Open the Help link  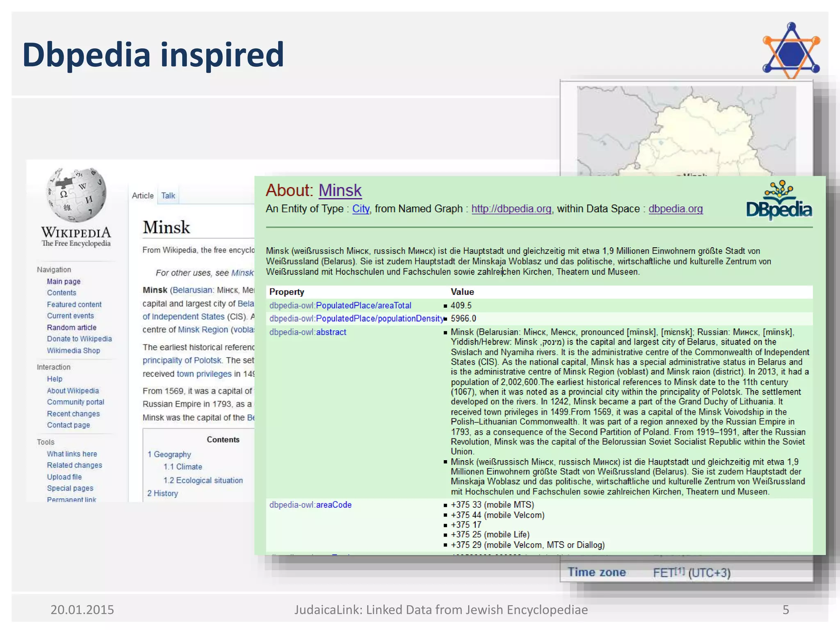tap(55, 379)
